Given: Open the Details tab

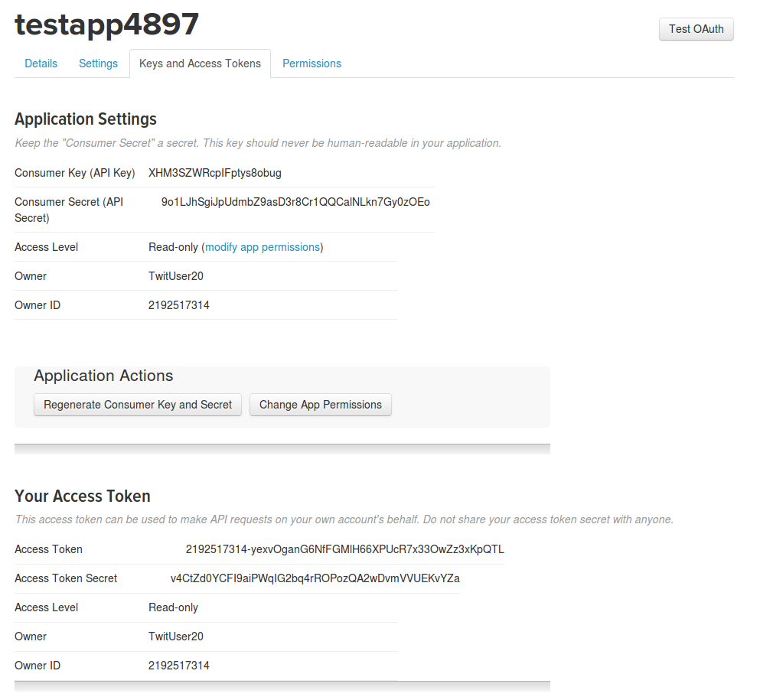Looking at the screenshot, I should (41, 63).
